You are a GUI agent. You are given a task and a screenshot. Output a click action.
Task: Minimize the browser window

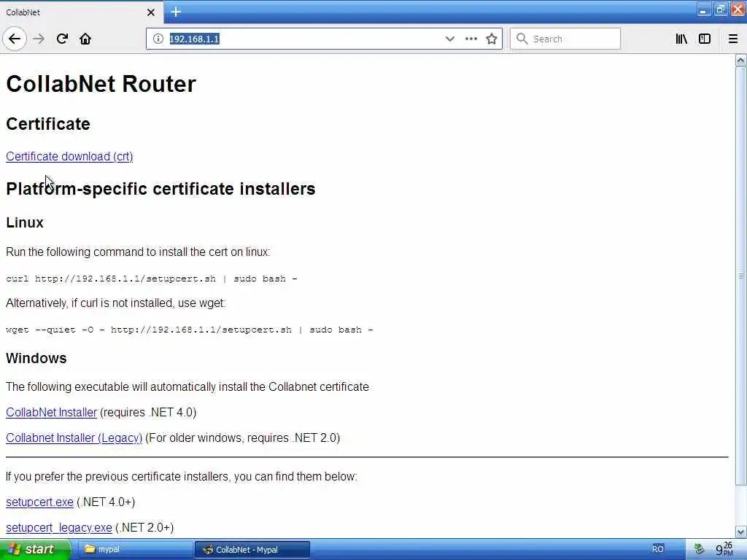pyautogui.click(x=703, y=9)
